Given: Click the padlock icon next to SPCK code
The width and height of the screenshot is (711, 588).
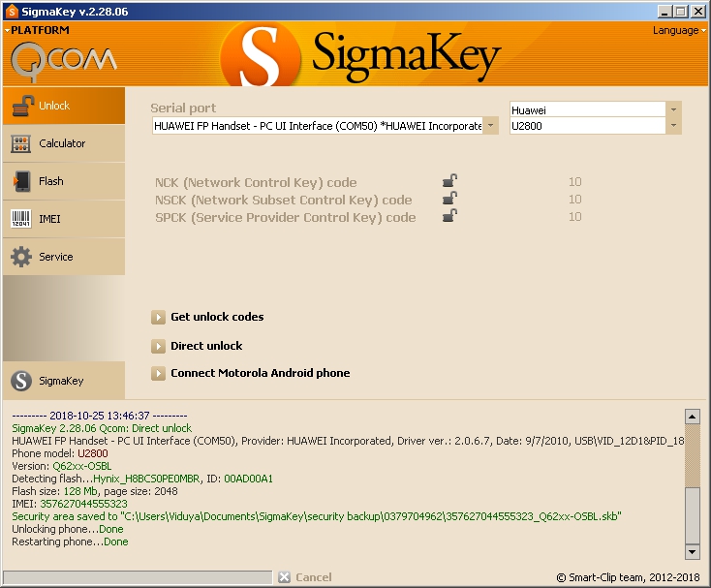Looking at the screenshot, I should pos(449,216).
